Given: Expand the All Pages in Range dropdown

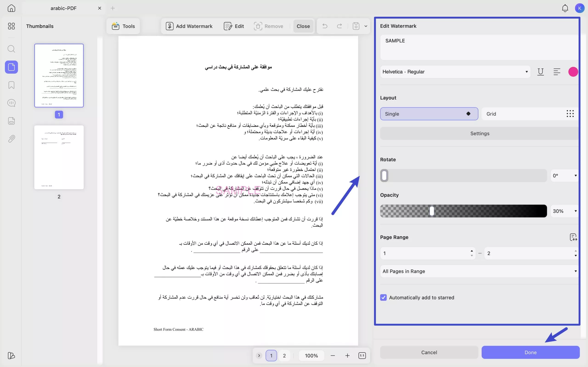Looking at the screenshot, I should coord(478,271).
